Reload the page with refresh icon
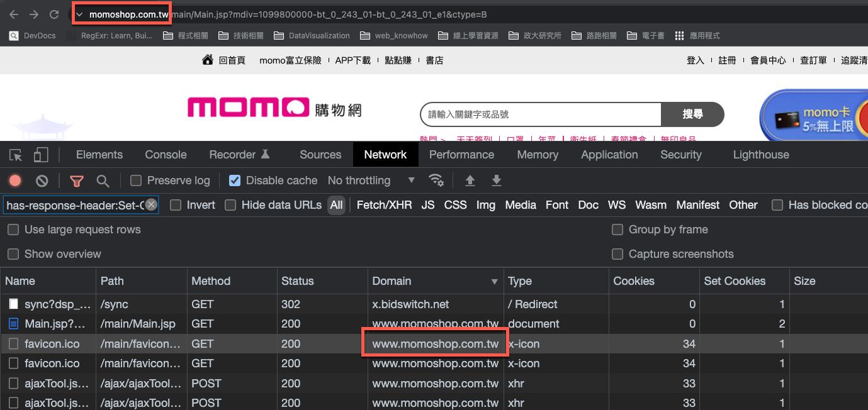 point(54,14)
